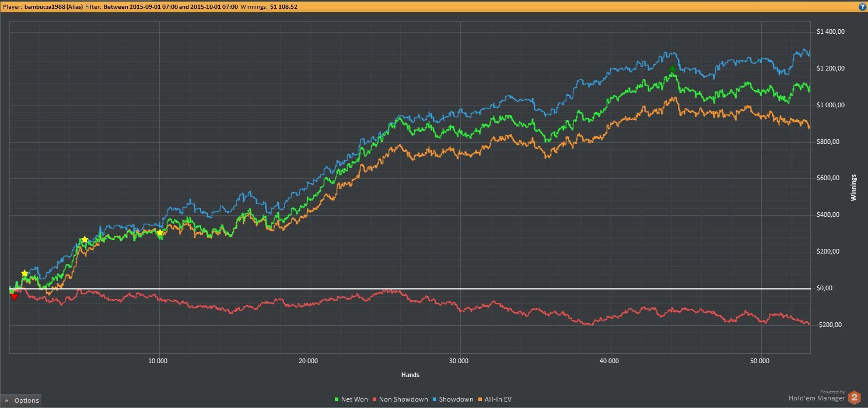
Task: Click the 30 000 hands axis label
Action: tap(459, 361)
